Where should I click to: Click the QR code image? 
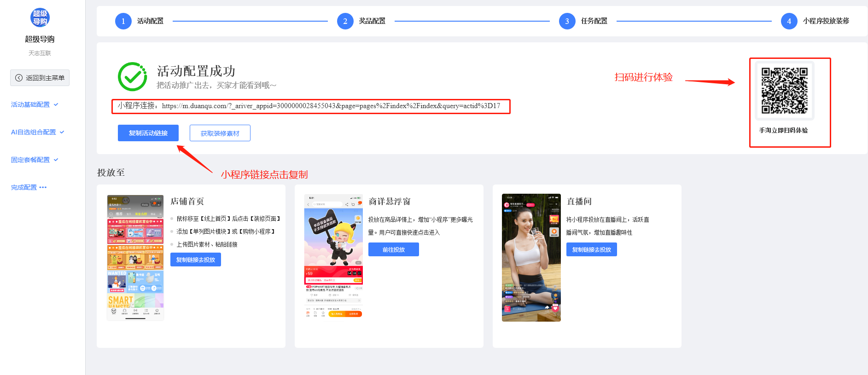(x=785, y=91)
